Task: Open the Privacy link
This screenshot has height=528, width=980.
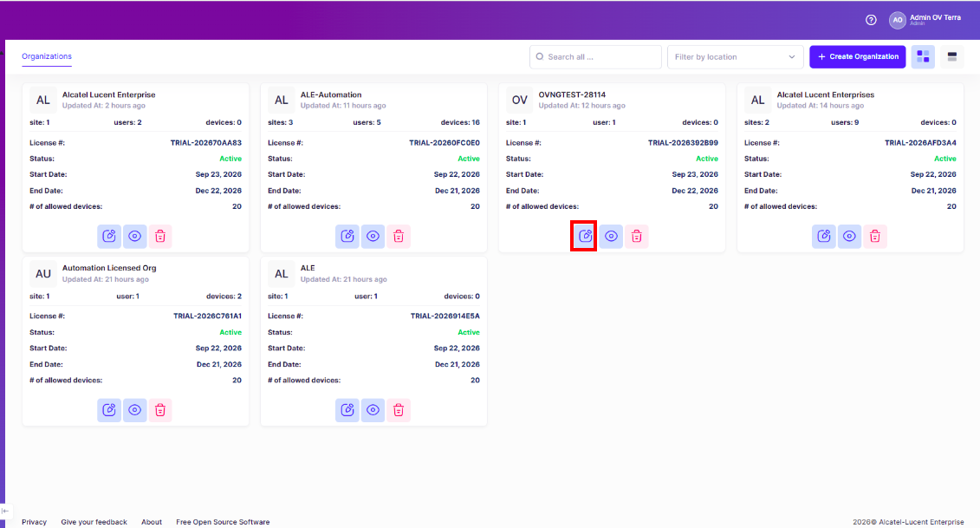Action: point(35,522)
